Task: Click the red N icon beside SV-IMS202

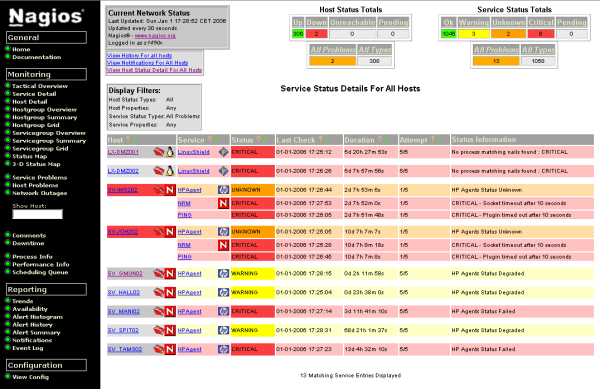Action: point(170,190)
